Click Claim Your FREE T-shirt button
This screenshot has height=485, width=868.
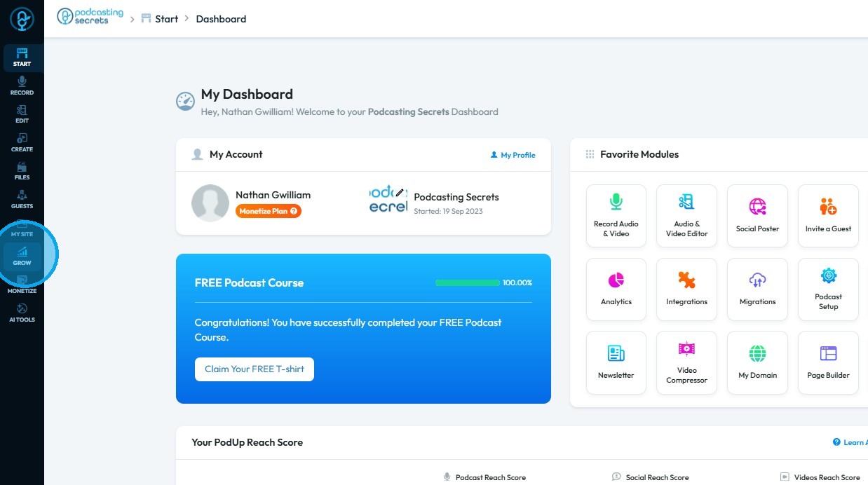(x=254, y=369)
